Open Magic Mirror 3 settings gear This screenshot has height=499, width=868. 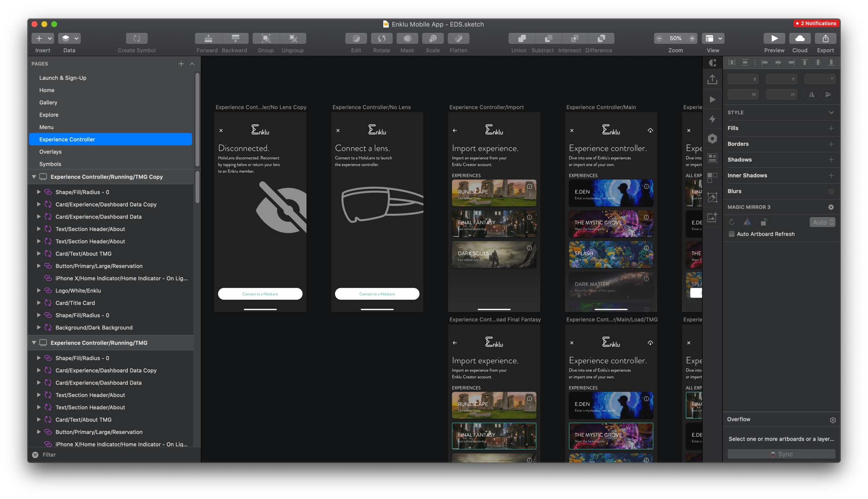pos(831,207)
